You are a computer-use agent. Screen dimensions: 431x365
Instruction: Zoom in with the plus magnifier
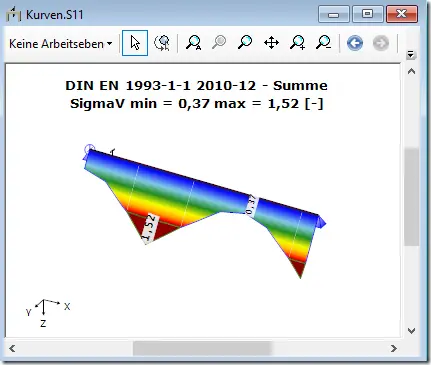(x=297, y=43)
